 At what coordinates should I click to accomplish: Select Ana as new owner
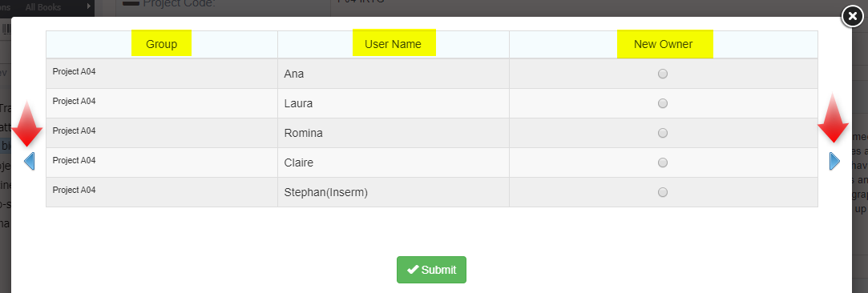(663, 74)
